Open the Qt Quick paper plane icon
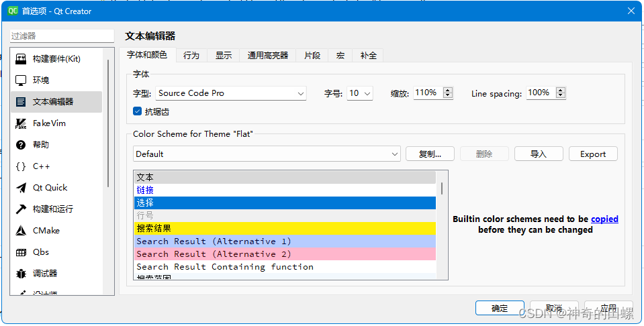 coord(21,188)
